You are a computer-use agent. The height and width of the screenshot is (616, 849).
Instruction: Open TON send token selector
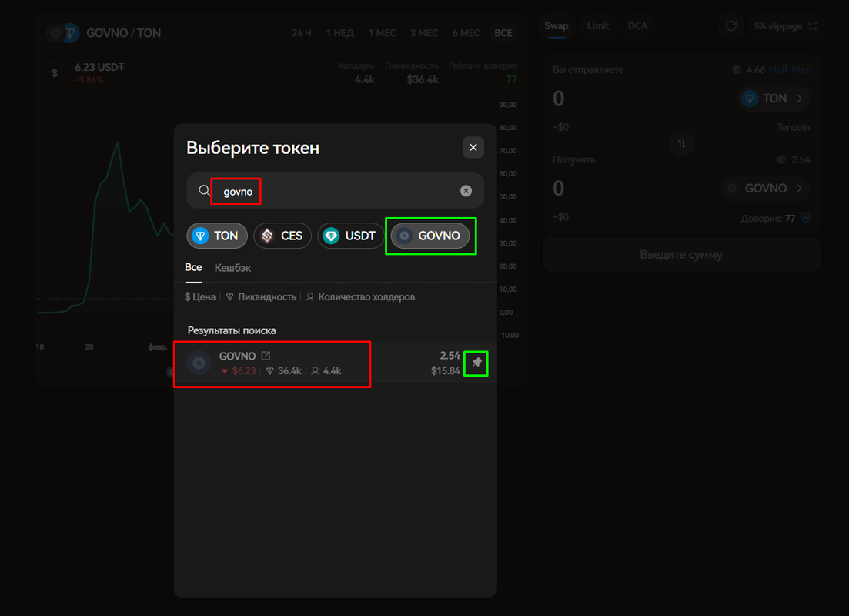click(774, 99)
